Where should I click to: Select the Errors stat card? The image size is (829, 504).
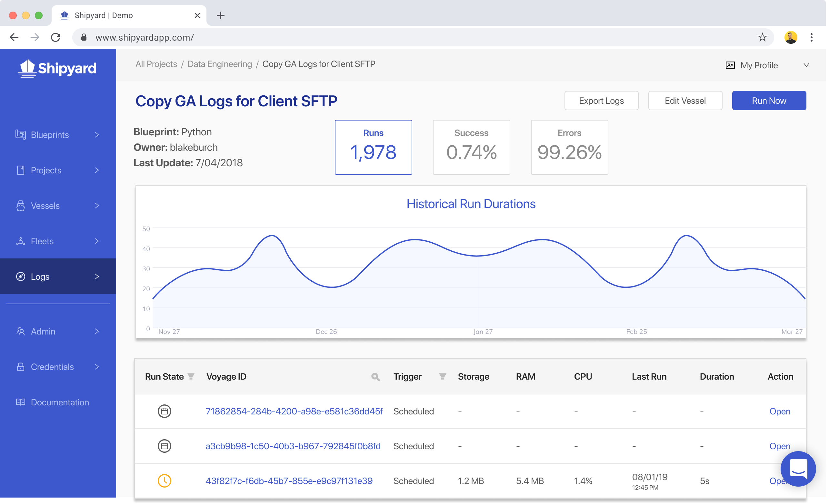[x=569, y=147]
